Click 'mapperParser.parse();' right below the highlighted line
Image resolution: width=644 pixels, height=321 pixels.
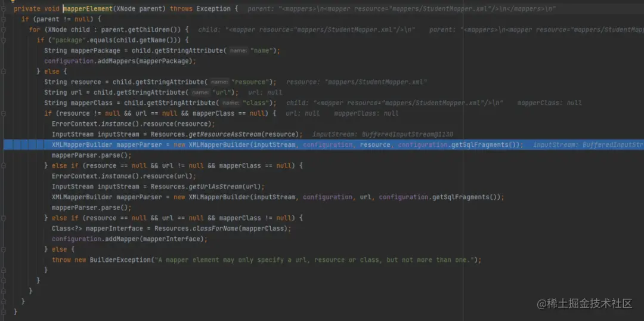point(92,155)
